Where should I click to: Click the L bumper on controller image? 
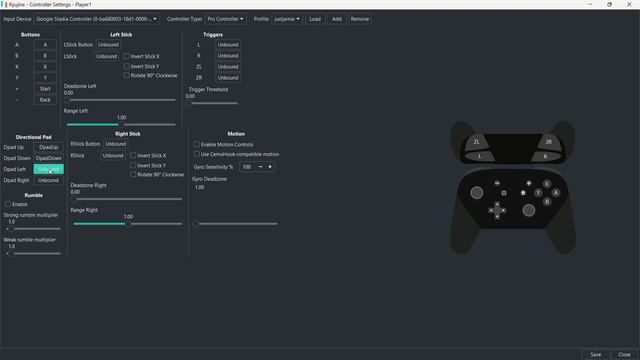coord(480,156)
